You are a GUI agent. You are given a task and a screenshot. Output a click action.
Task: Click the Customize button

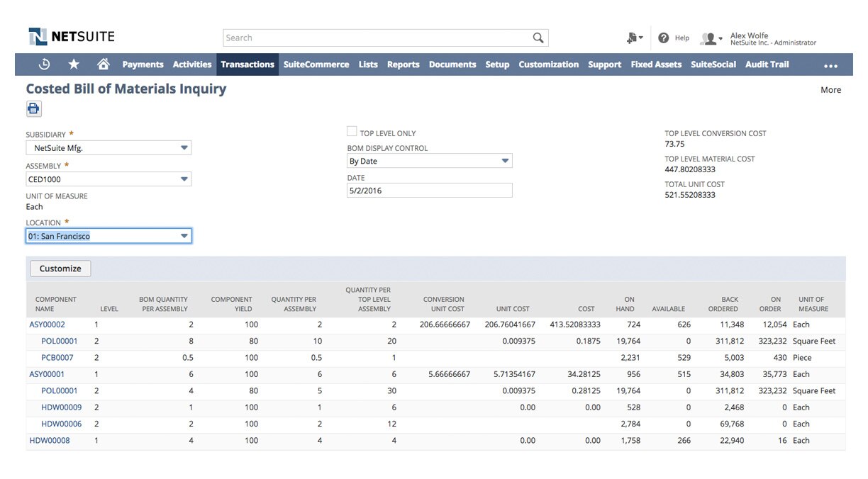point(60,269)
